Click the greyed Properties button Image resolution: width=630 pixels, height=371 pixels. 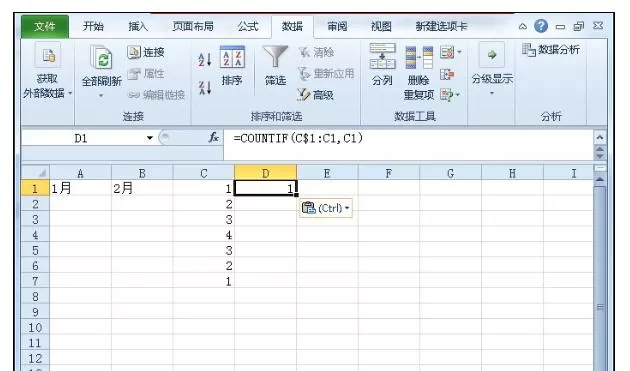click(x=146, y=74)
